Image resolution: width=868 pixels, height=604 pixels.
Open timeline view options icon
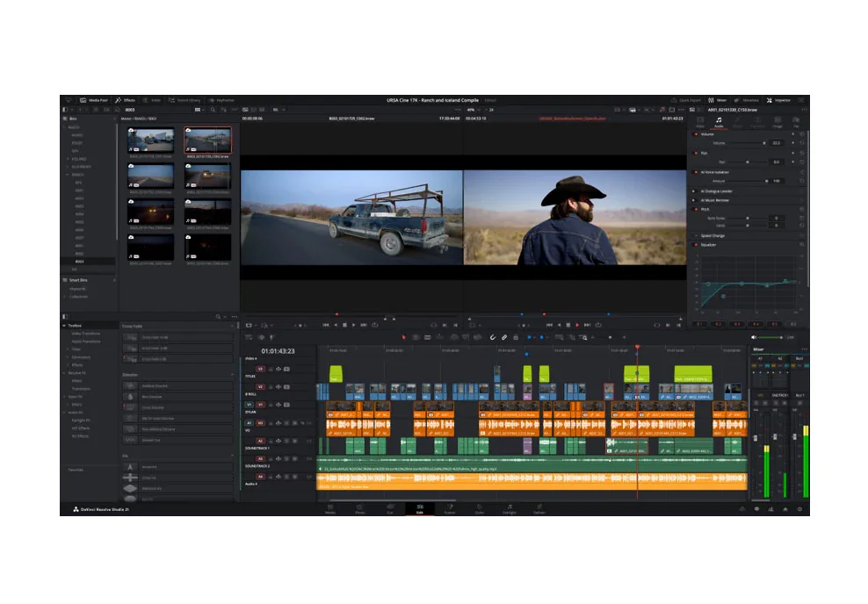tap(249, 337)
